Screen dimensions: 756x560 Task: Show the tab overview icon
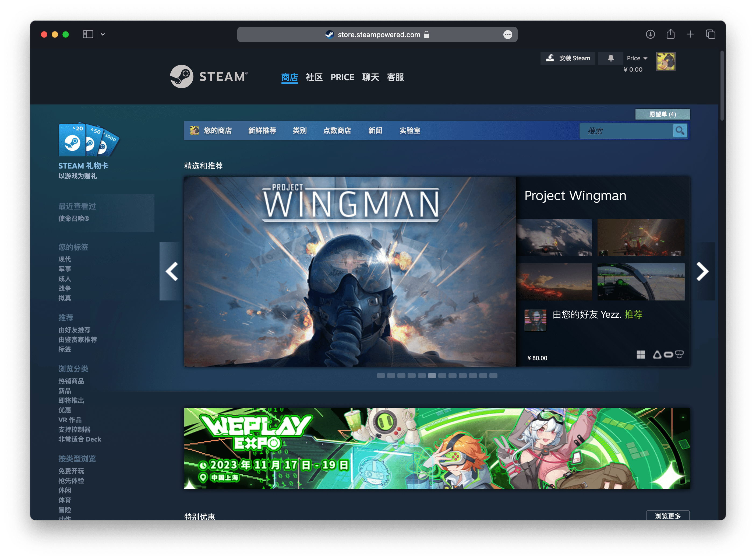(x=710, y=34)
